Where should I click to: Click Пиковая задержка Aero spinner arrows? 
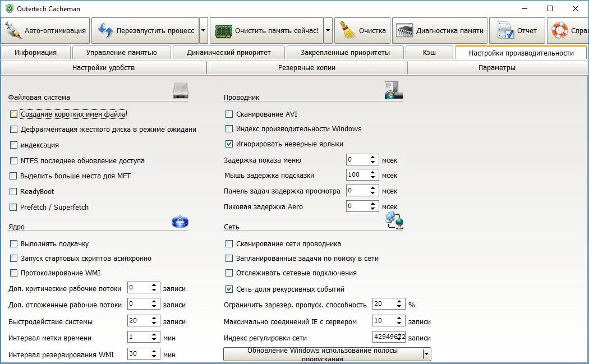click(x=372, y=206)
